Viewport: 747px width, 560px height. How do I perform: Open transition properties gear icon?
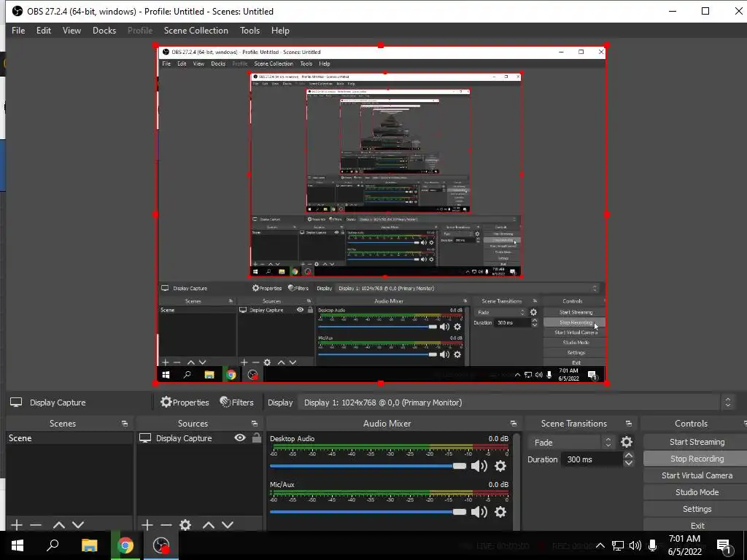coord(627,443)
